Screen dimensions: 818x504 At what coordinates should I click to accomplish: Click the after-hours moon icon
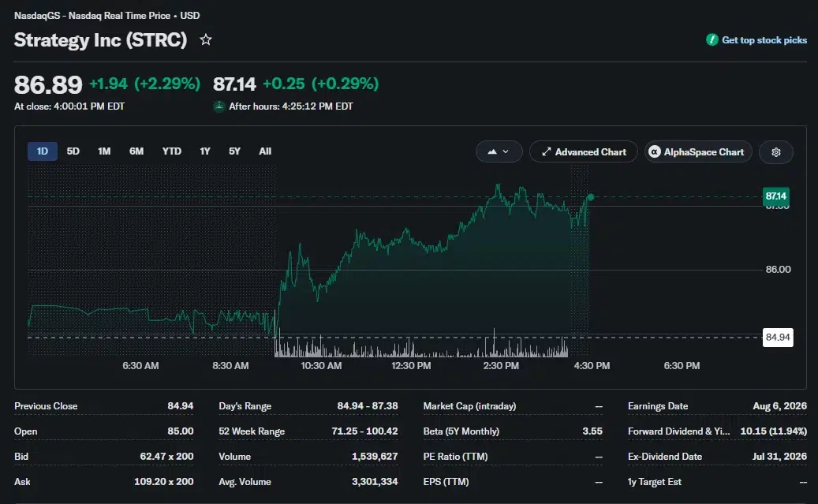219,106
